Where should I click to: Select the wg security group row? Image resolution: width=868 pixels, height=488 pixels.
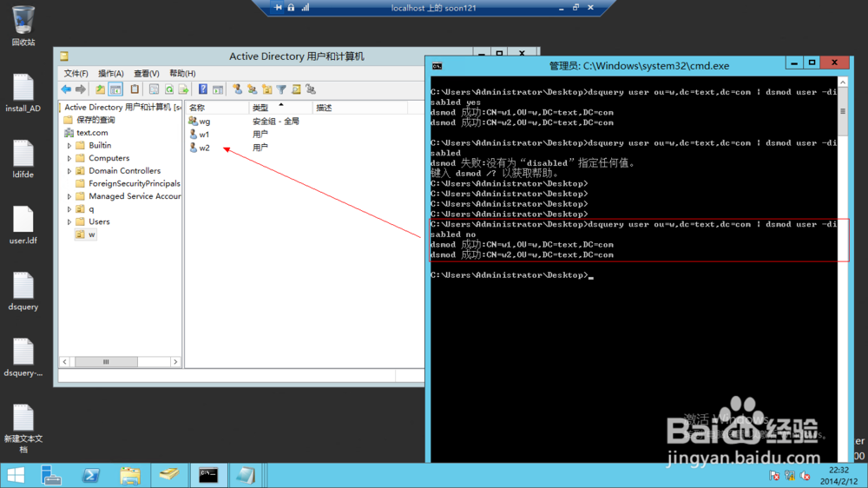click(x=200, y=121)
